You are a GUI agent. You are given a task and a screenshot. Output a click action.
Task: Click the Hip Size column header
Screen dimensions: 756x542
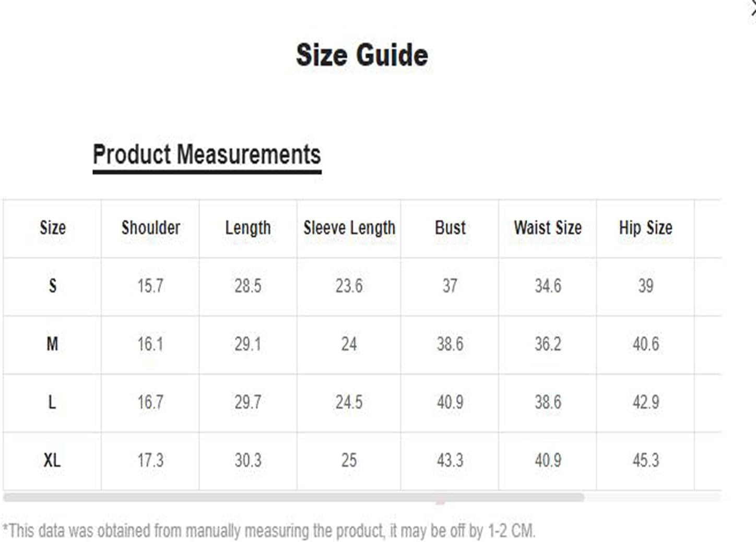[x=646, y=228]
